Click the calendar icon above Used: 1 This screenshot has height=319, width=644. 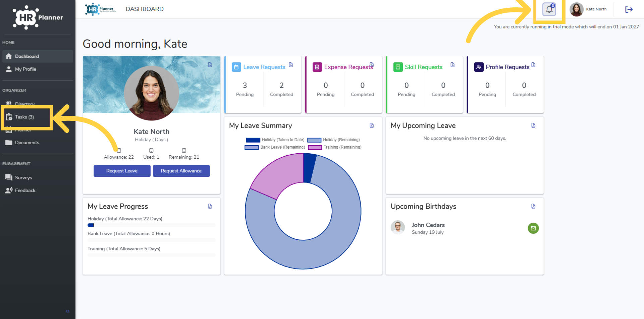151,150
